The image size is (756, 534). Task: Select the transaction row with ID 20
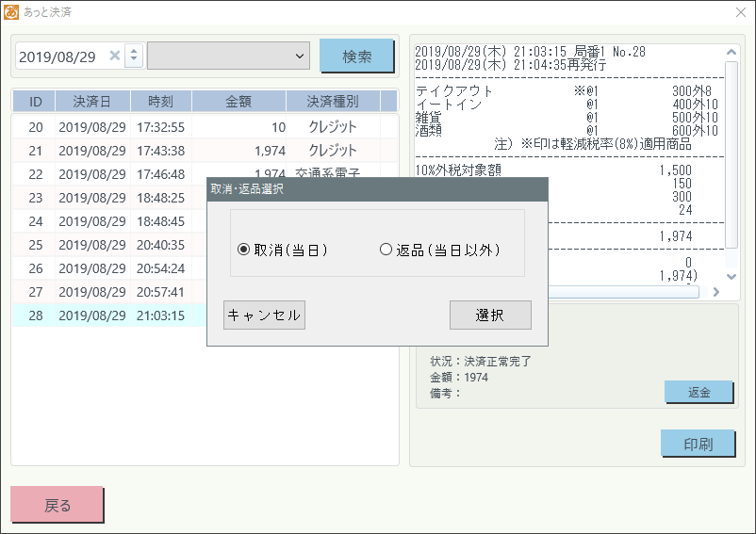189,127
